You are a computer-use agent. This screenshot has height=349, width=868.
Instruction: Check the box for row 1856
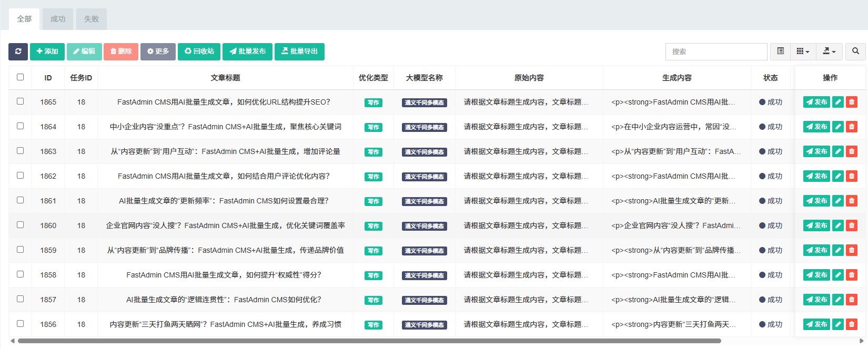coord(20,323)
